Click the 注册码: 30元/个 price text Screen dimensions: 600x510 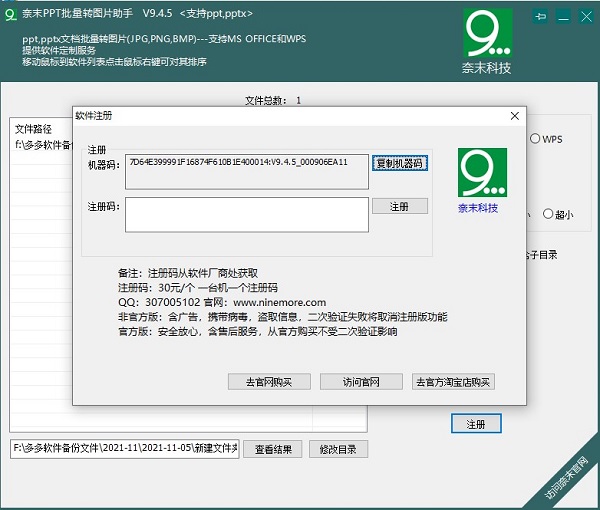tap(198, 288)
